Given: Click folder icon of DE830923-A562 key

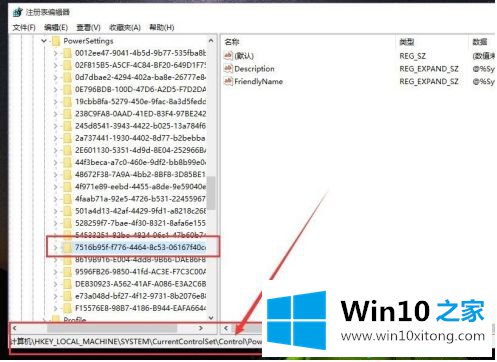Looking at the screenshot, I should (x=67, y=284).
